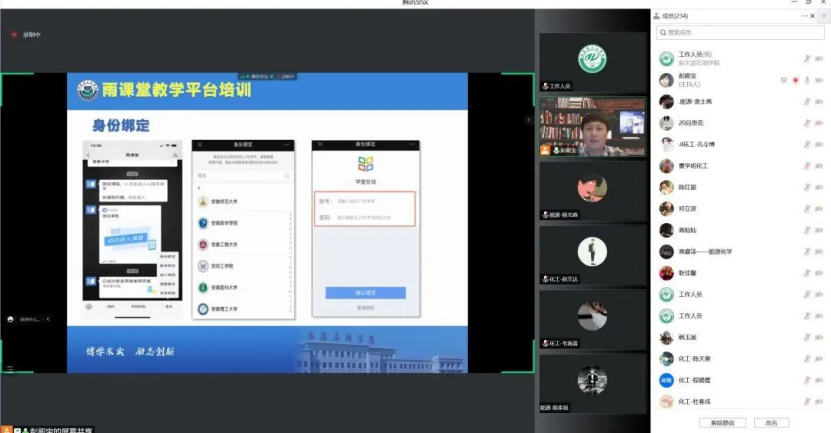Click muted mic icon for 化工-杜春成

tap(807, 402)
